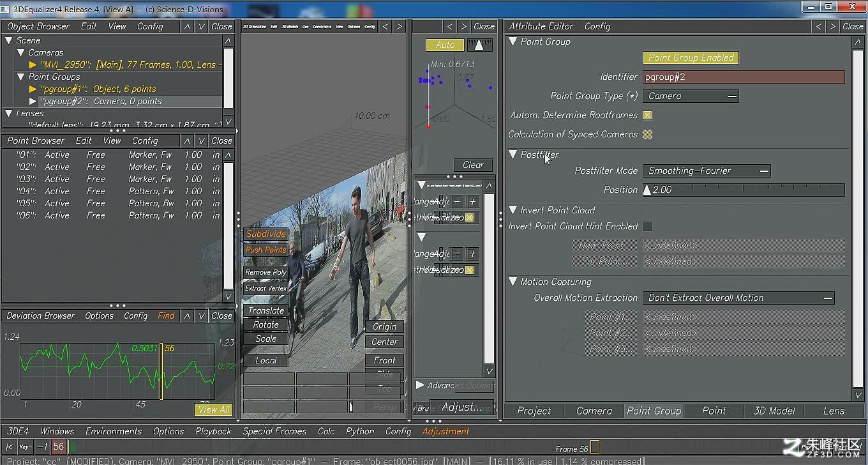The width and height of the screenshot is (868, 465).
Task: Toggle Calculation of Synced Cameras checkbox
Action: [x=648, y=135]
